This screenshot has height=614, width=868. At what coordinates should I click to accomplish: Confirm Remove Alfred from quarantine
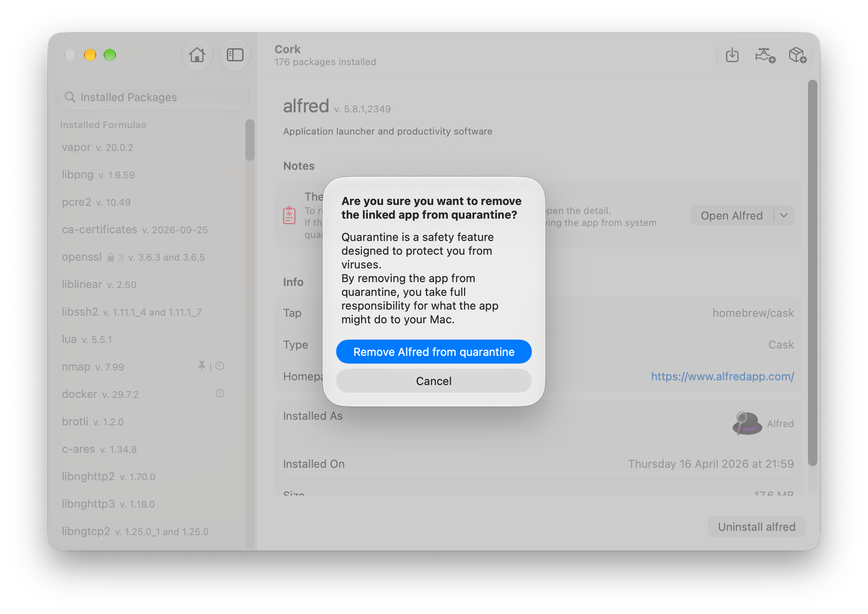pyautogui.click(x=434, y=352)
